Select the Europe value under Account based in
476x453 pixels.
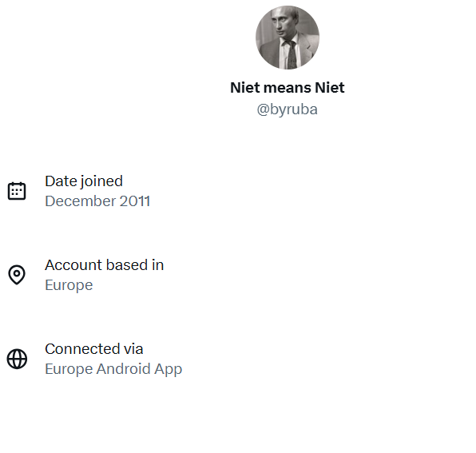click(69, 285)
